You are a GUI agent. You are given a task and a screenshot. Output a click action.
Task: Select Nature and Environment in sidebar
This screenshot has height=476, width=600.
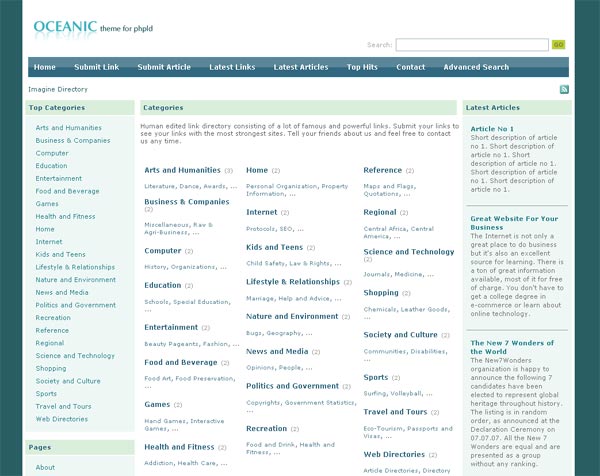pos(75,279)
